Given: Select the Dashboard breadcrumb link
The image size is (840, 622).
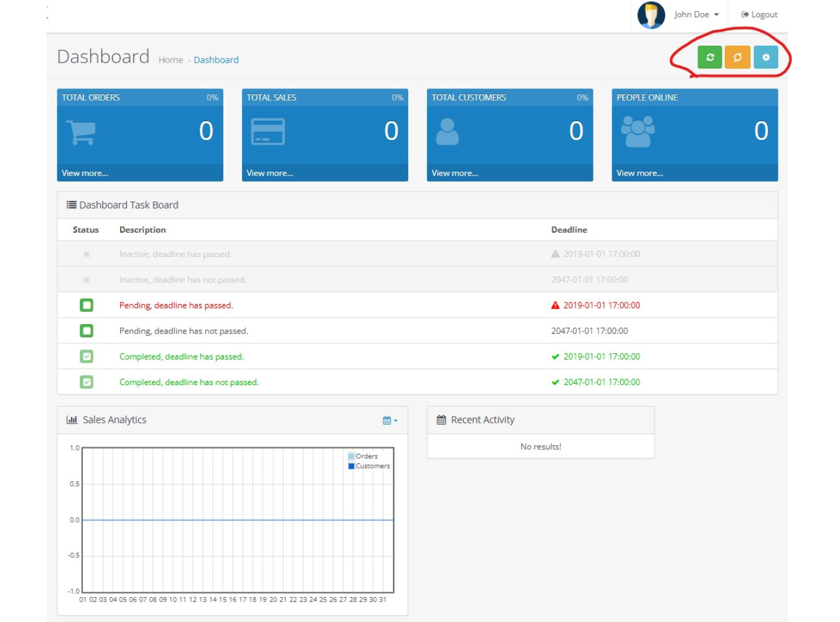Looking at the screenshot, I should 216,59.
